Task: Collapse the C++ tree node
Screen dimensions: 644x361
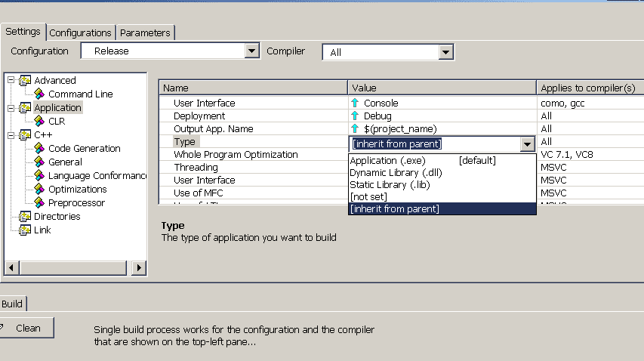Action: click(x=11, y=135)
